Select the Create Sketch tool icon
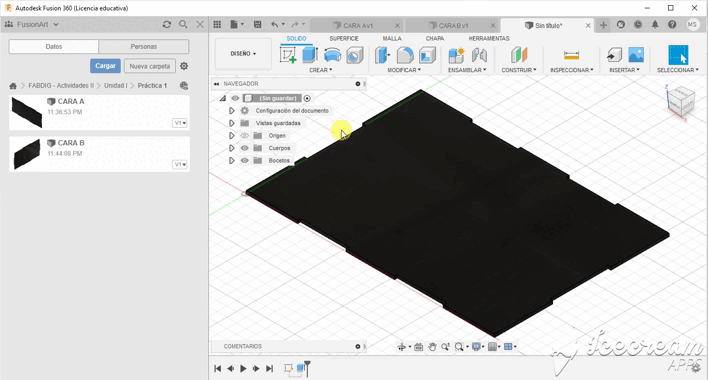The height and width of the screenshot is (380, 708). [x=288, y=55]
